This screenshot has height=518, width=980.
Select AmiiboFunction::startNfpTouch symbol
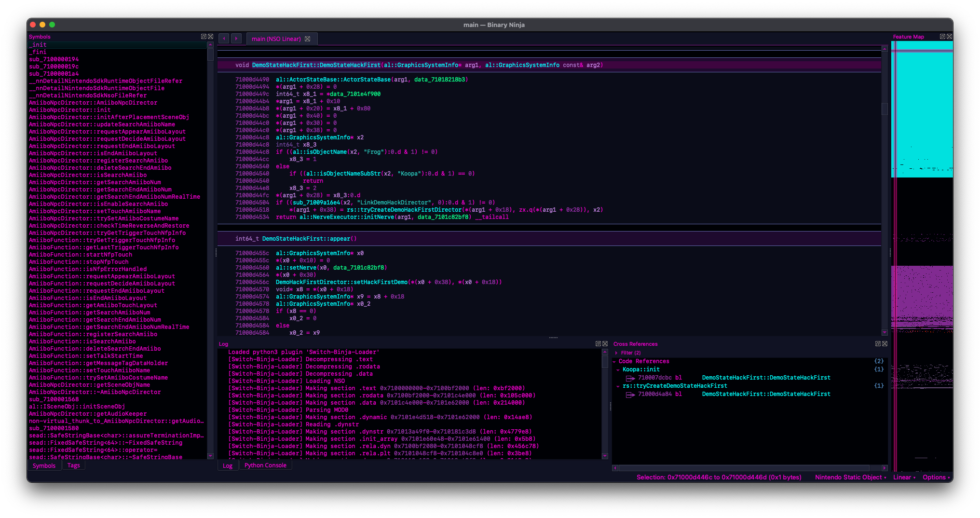click(117, 255)
